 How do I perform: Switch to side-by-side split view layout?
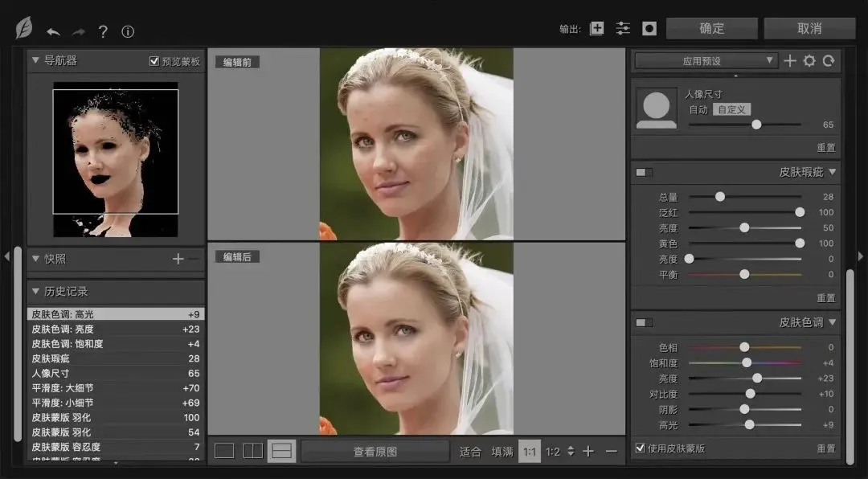pos(253,452)
